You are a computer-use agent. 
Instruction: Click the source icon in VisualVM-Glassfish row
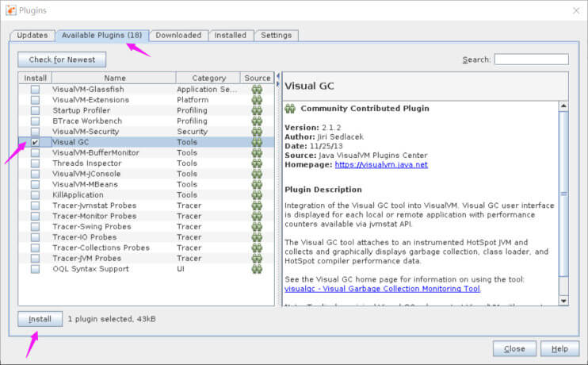tap(257, 90)
